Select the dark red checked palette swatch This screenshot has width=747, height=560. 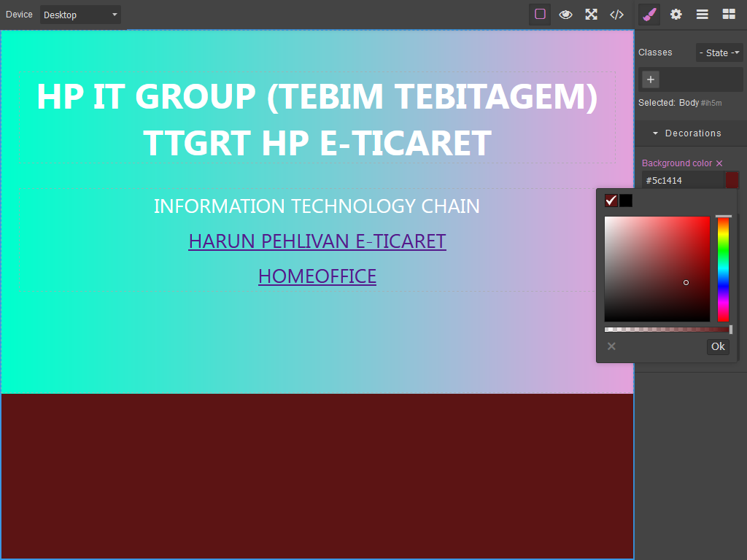click(x=611, y=201)
